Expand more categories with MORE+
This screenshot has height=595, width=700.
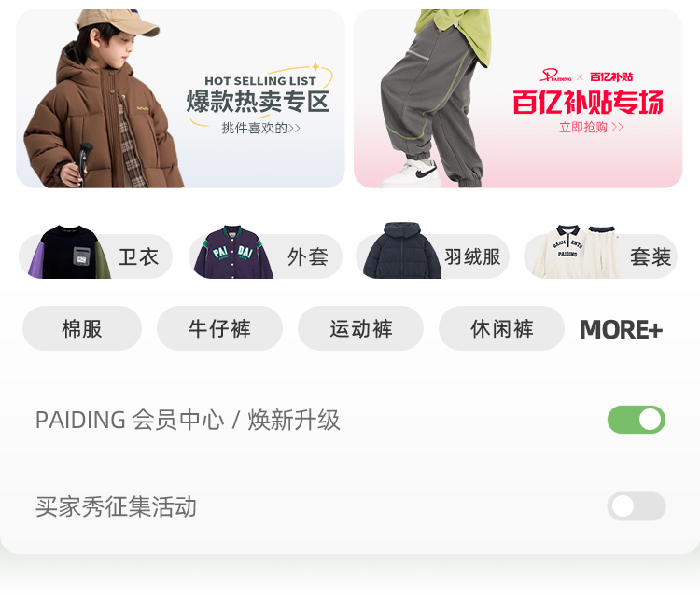(x=621, y=329)
